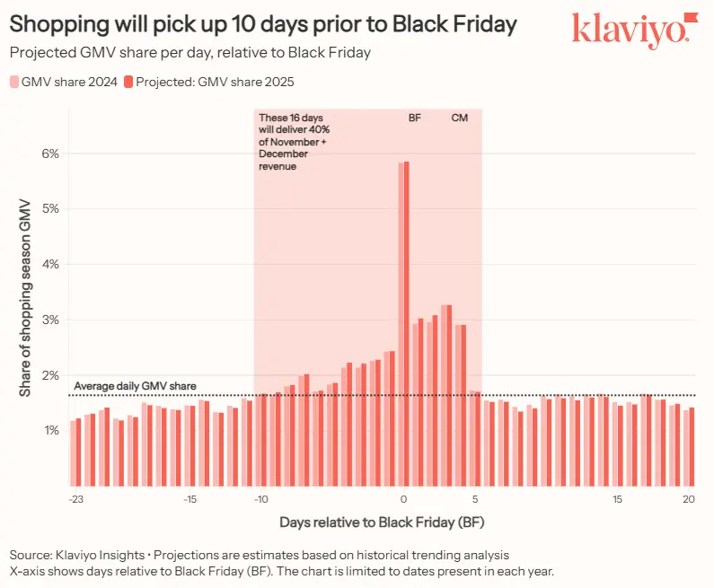Toggle Projected: GMV share 2025 legend swatch
714x588 pixels.
click(128, 82)
